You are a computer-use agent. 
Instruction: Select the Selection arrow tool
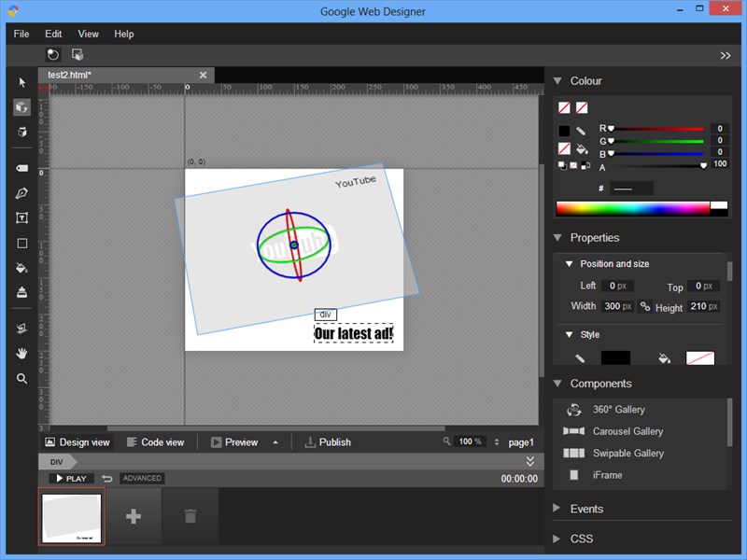21,82
